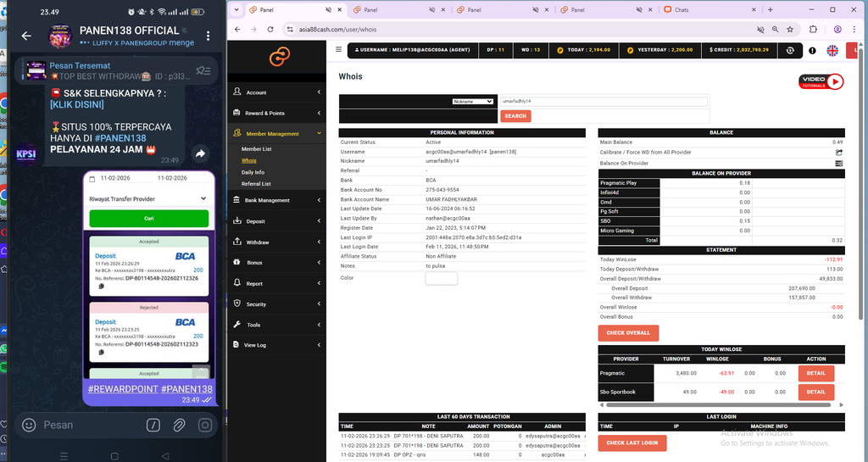Open the exclamation alert icon in header
This screenshot has width=868, height=462.
point(812,50)
